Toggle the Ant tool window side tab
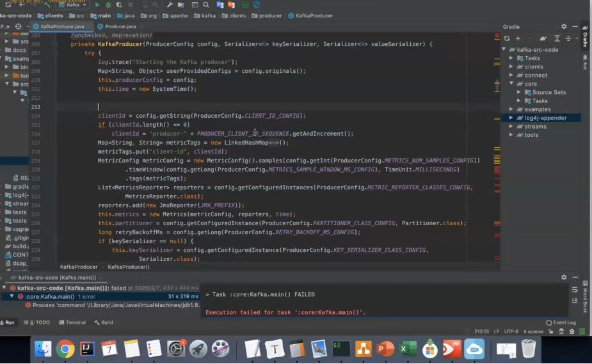The width and height of the screenshot is (592, 364). pyautogui.click(x=585, y=62)
